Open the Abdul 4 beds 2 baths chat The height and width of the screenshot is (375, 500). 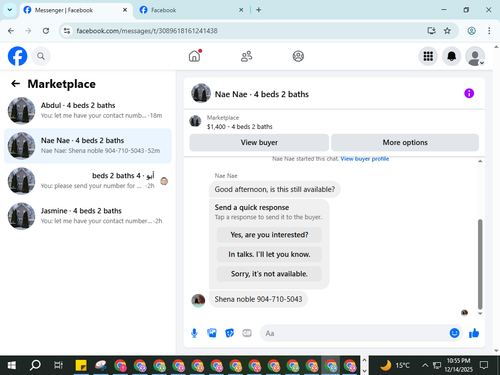[x=88, y=111]
